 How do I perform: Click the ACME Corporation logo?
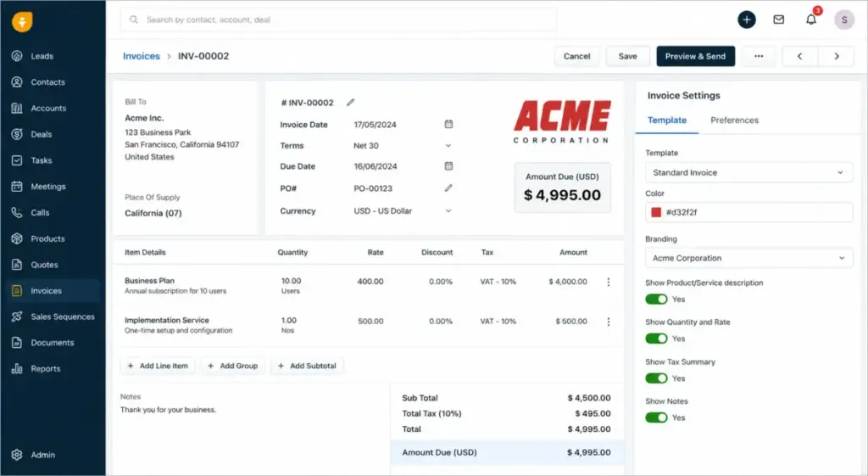(561, 122)
